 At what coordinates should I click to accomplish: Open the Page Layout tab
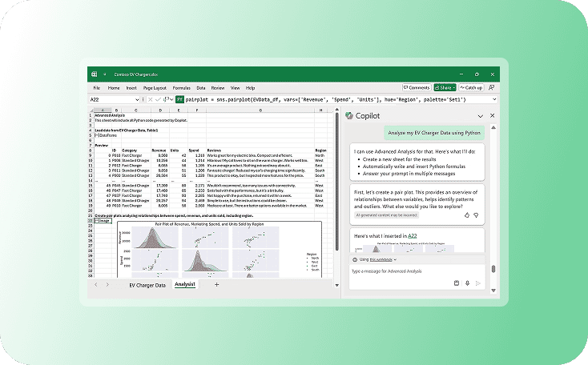coord(155,88)
